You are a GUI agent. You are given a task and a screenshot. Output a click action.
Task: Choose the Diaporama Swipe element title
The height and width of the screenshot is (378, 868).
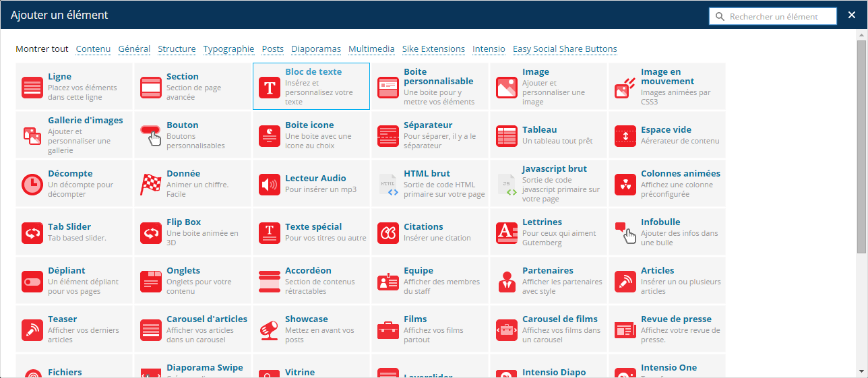pyautogui.click(x=205, y=368)
